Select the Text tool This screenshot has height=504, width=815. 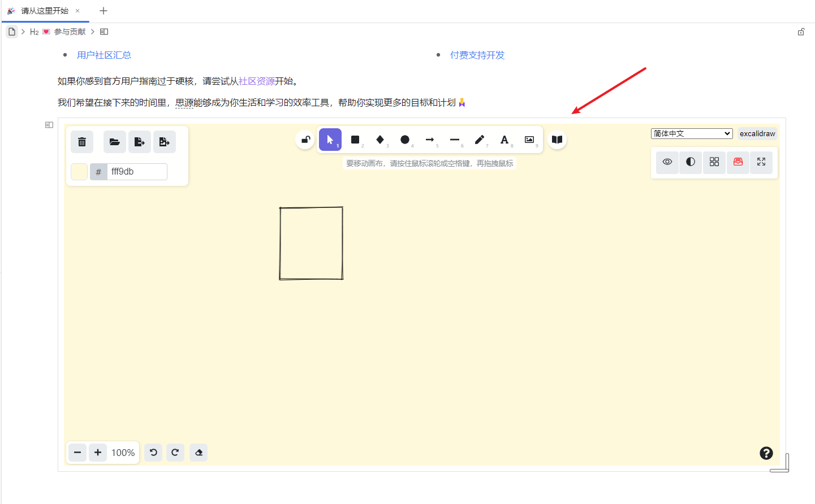point(503,140)
